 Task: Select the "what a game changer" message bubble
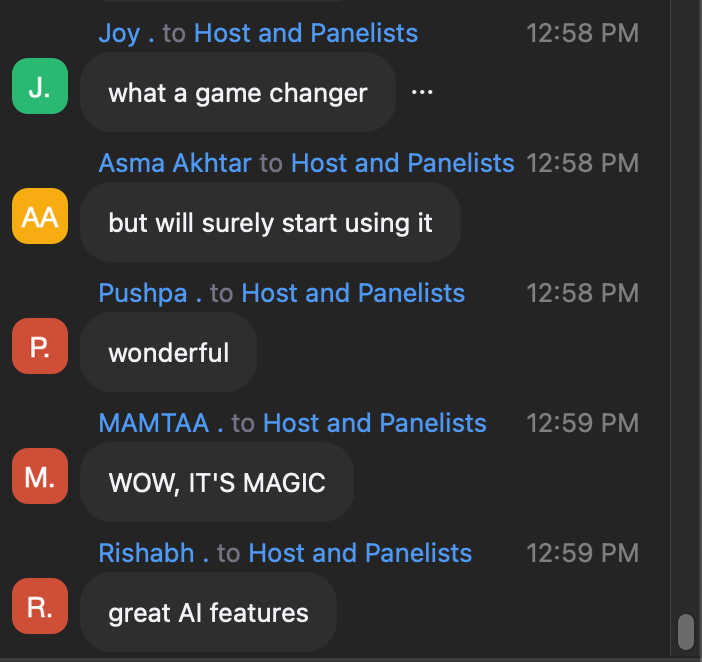click(238, 93)
